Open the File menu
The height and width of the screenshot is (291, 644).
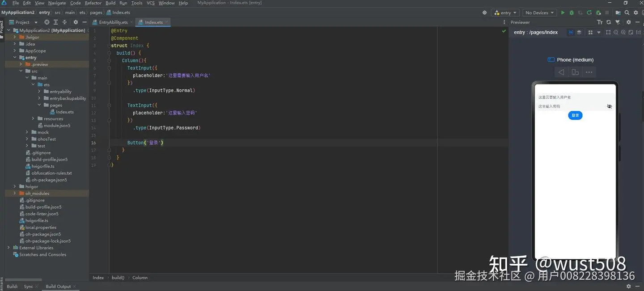click(16, 3)
